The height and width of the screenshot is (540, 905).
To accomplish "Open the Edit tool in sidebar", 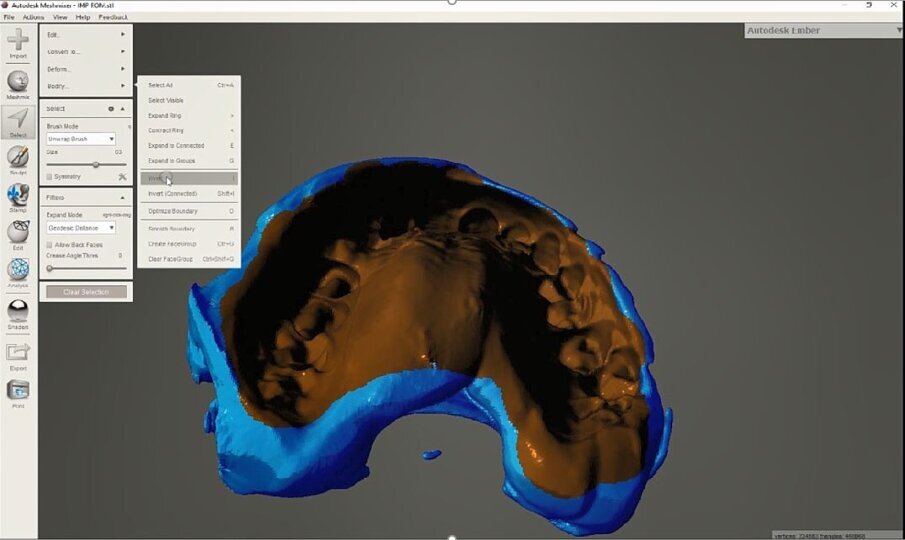I will 18,235.
